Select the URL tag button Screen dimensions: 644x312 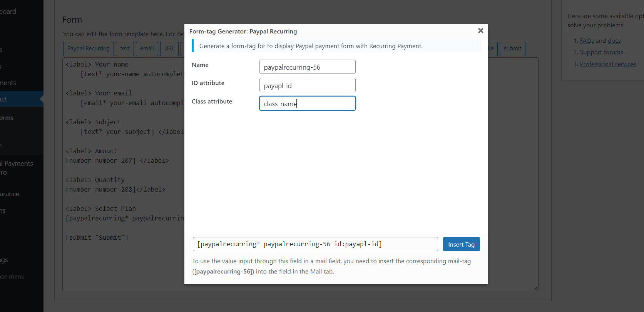[x=169, y=49]
